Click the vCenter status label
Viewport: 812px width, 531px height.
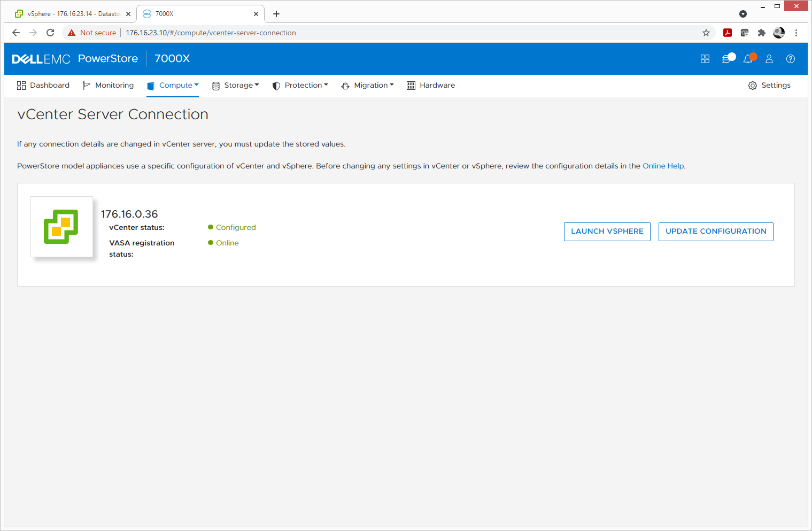click(x=137, y=228)
